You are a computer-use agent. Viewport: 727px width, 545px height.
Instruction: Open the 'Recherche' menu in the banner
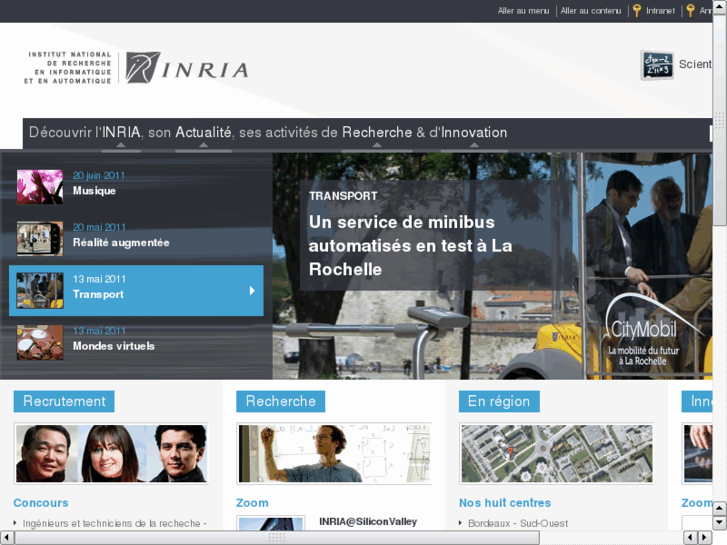pyautogui.click(x=377, y=133)
